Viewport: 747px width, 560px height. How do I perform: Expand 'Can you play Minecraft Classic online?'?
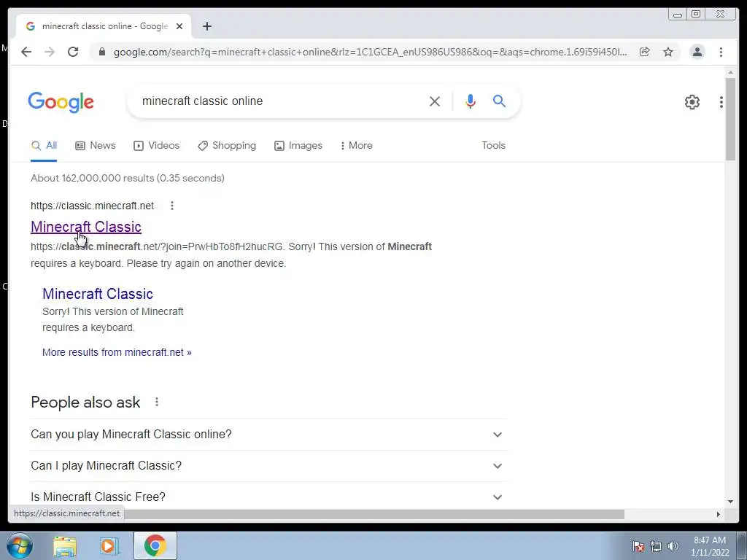pyautogui.click(x=269, y=435)
